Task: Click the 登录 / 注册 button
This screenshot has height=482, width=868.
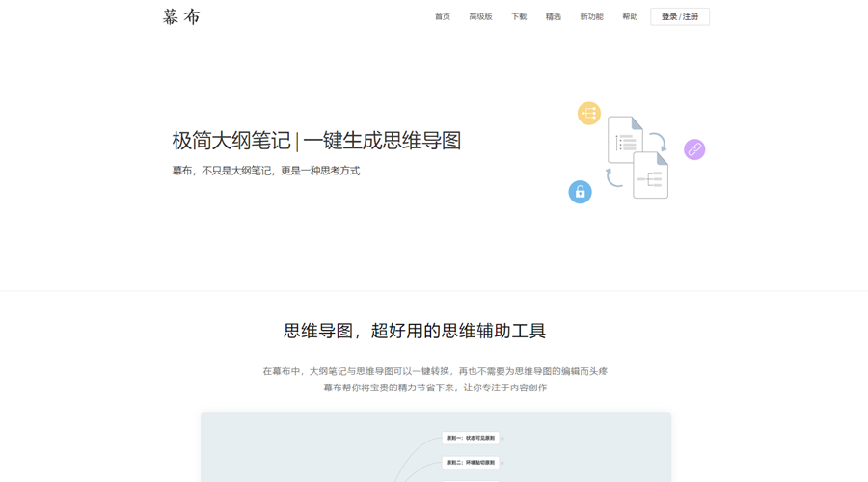Action: pos(680,16)
